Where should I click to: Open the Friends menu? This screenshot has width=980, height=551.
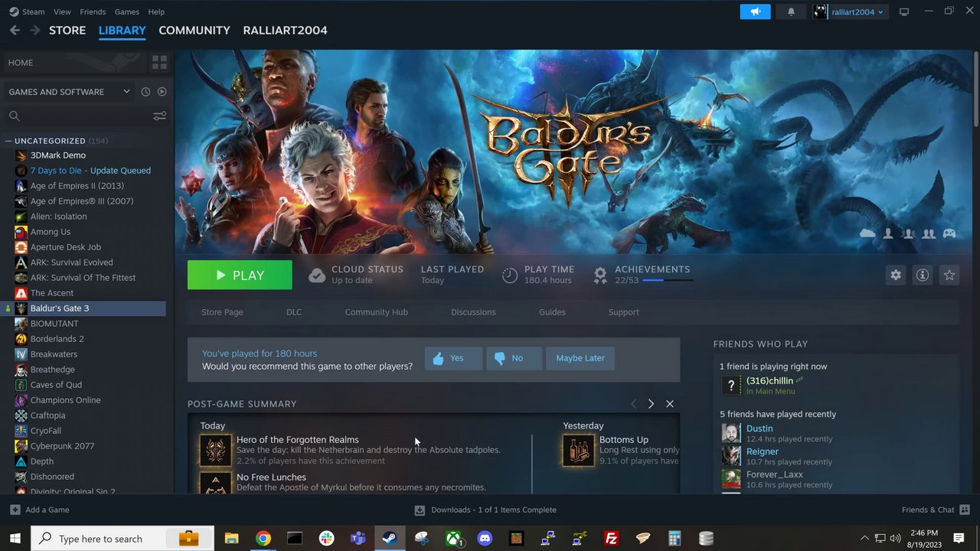click(93, 11)
